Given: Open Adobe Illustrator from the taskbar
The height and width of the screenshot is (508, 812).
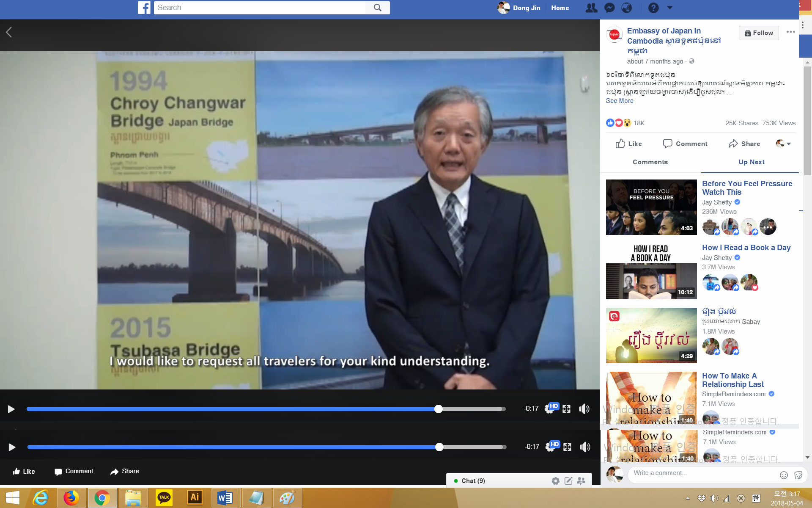Looking at the screenshot, I should pos(195,498).
